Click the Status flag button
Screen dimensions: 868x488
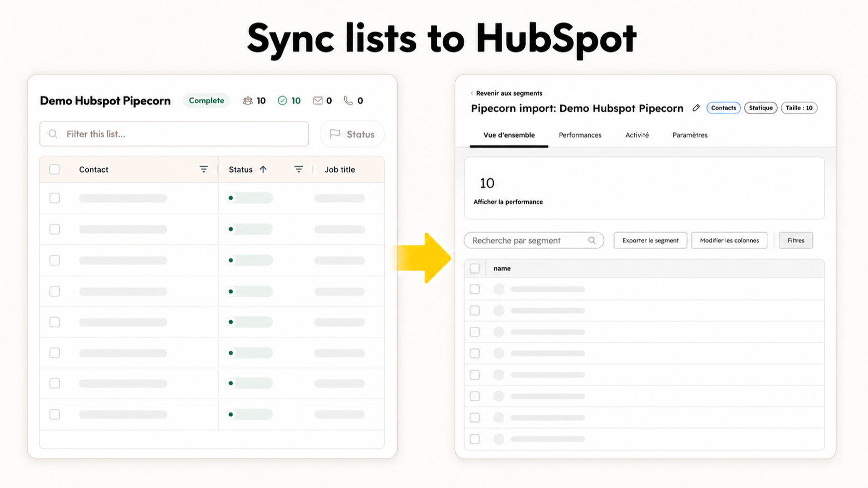coord(352,134)
